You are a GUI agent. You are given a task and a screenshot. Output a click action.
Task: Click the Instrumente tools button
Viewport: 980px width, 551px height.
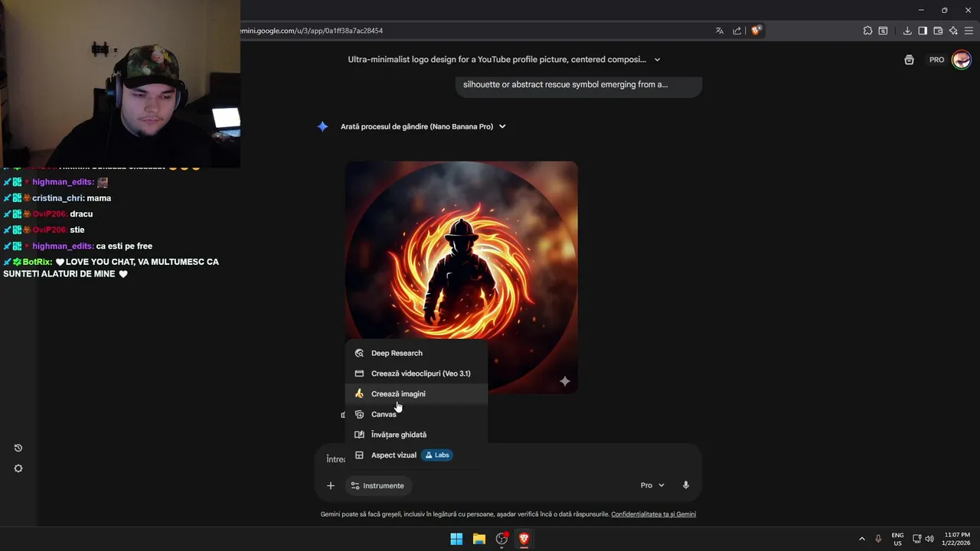coord(377,486)
